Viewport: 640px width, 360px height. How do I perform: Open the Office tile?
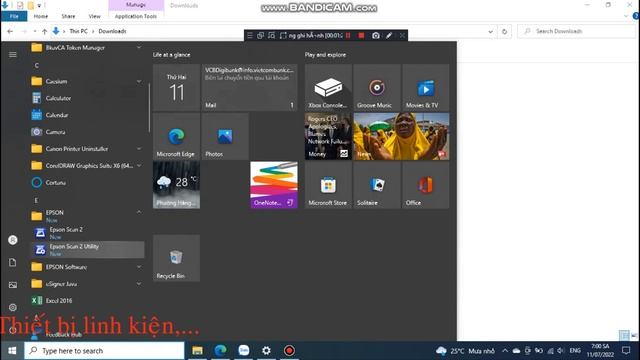click(425, 185)
